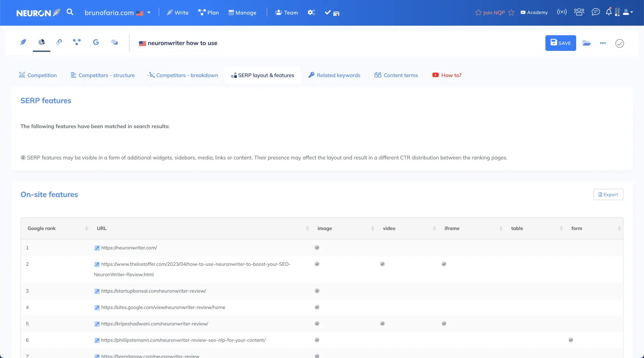The width and height of the screenshot is (644, 358).
Task: Click iframe checkmark for kripeshadwani.com row
Action: point(444,324)
